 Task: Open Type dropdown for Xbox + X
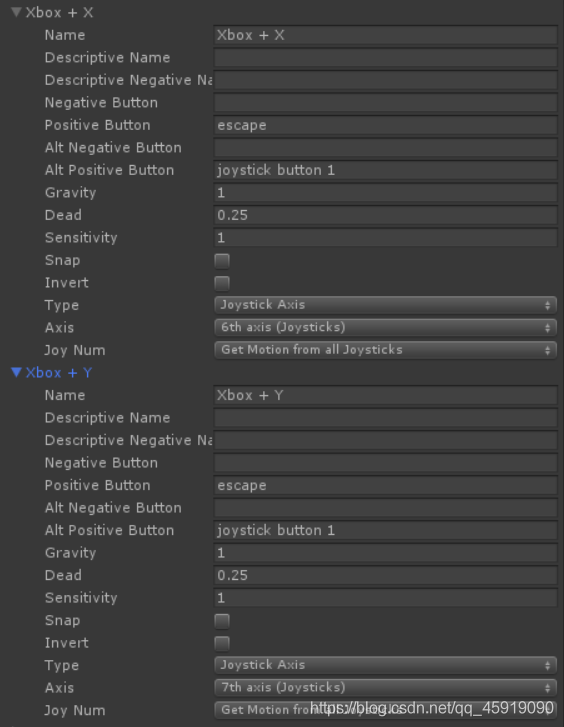click(x=385, y=305)
